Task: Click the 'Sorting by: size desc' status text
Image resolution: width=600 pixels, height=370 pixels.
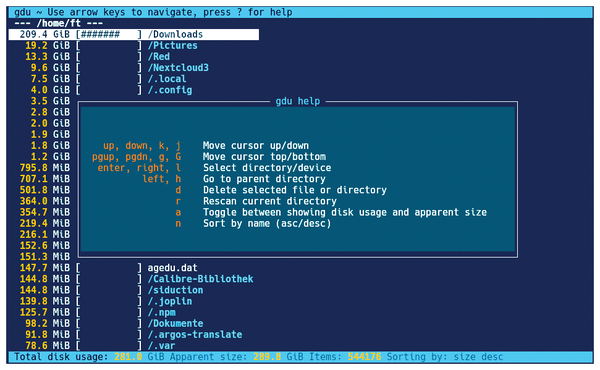Action: pyautogui.click(x=445, y=357)
